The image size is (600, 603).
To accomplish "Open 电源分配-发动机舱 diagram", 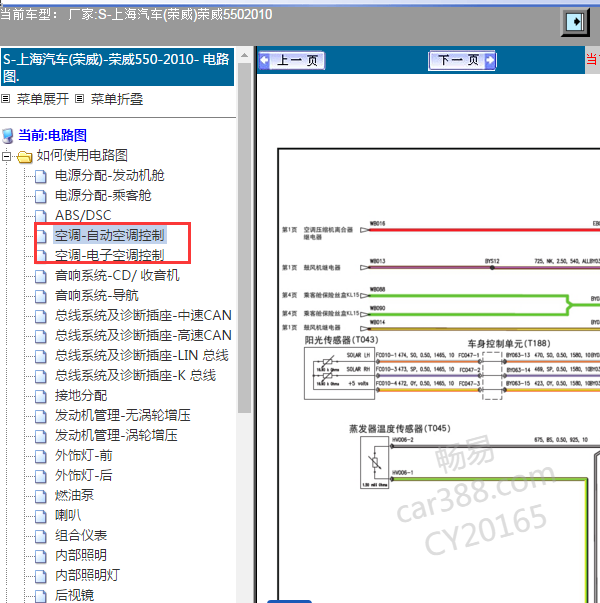I will (110, 175).
